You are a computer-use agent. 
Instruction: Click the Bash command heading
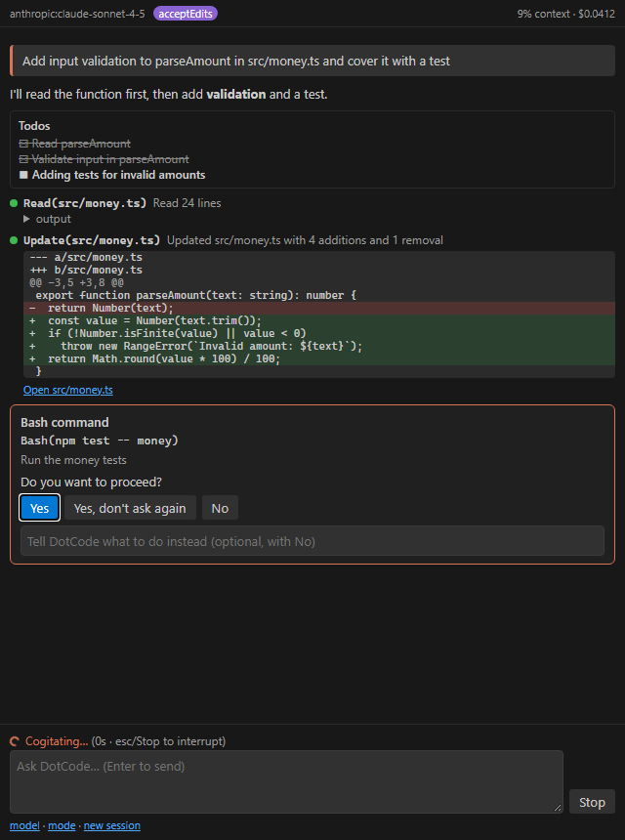(64, 422)
